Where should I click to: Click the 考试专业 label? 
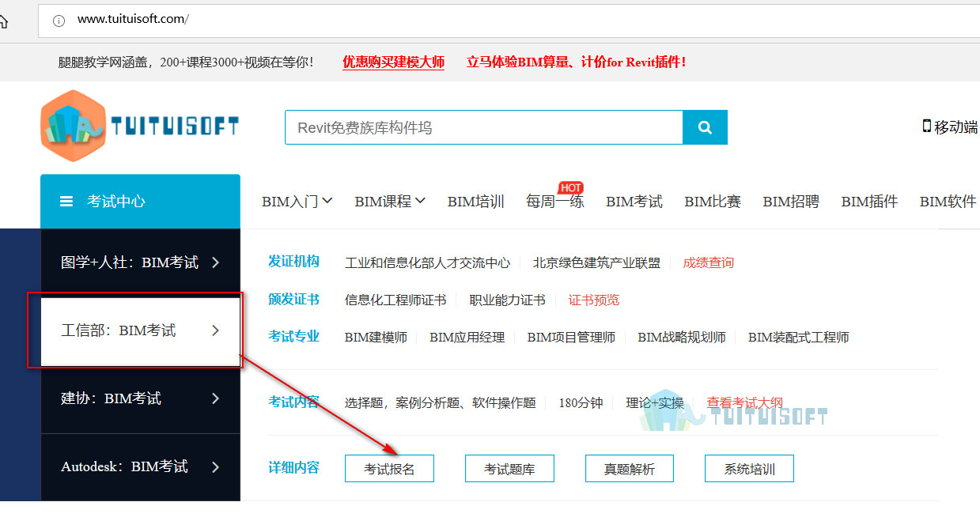coord(293,336)
